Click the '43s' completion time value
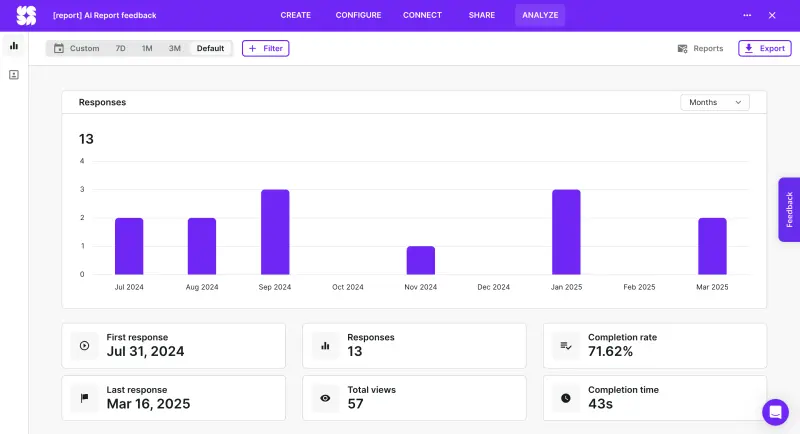The image size is (800, 434). (x=600, y=404)
